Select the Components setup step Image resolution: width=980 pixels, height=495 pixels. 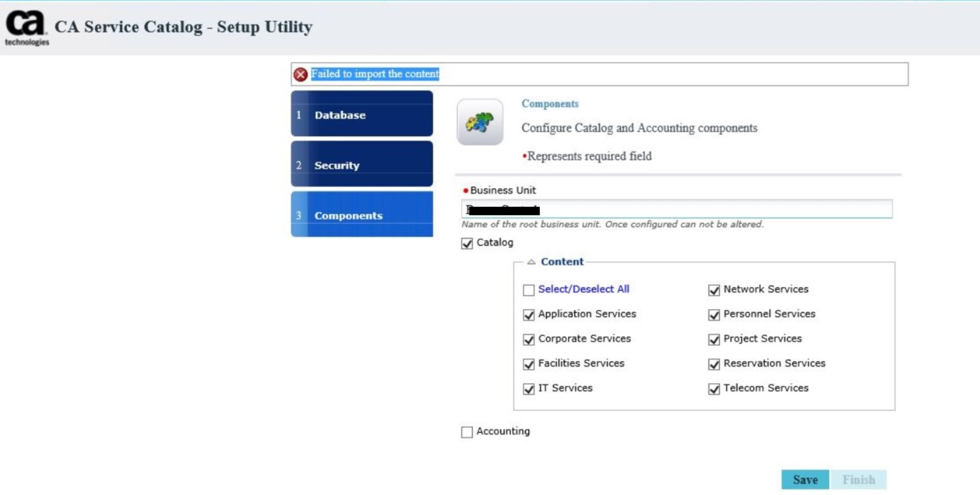pyautogui.click(x=362, y=215)
